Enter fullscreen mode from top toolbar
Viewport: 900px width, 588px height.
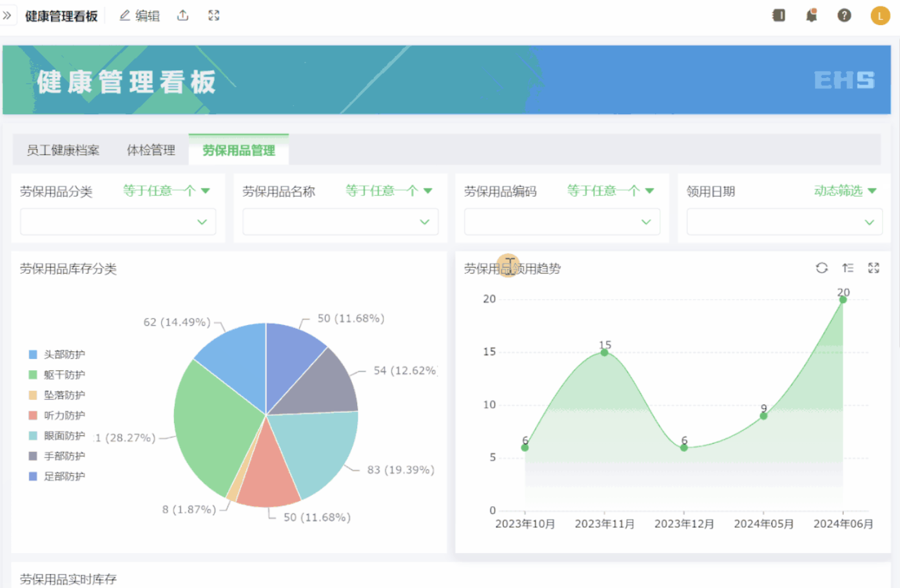(x=214, y=15)
